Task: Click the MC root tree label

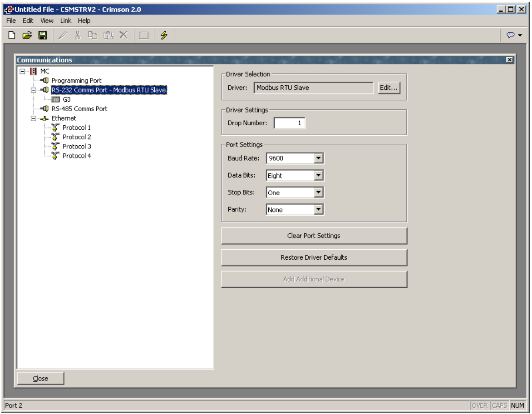Action: [45, 71]
